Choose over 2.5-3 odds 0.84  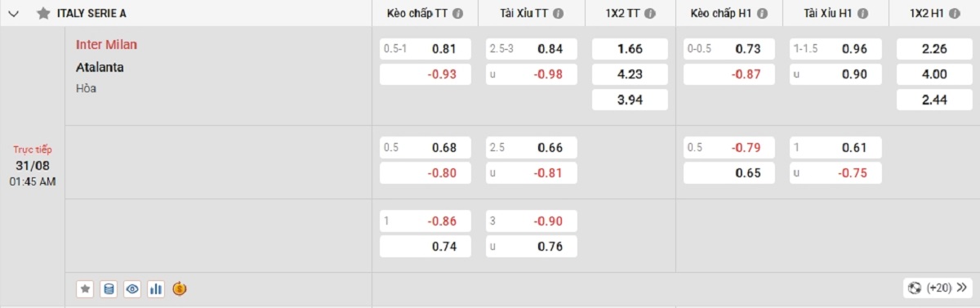click(532, 49)
